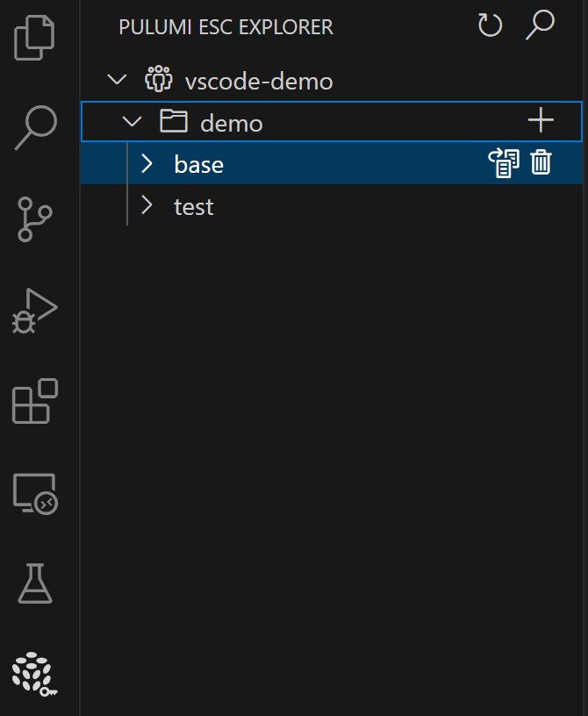
Task: Open the Testing flask view
Action: coord(35,583)
